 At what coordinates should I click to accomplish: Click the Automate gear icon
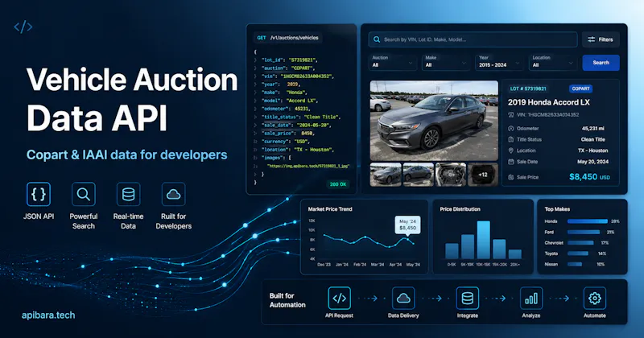[595, 298]
